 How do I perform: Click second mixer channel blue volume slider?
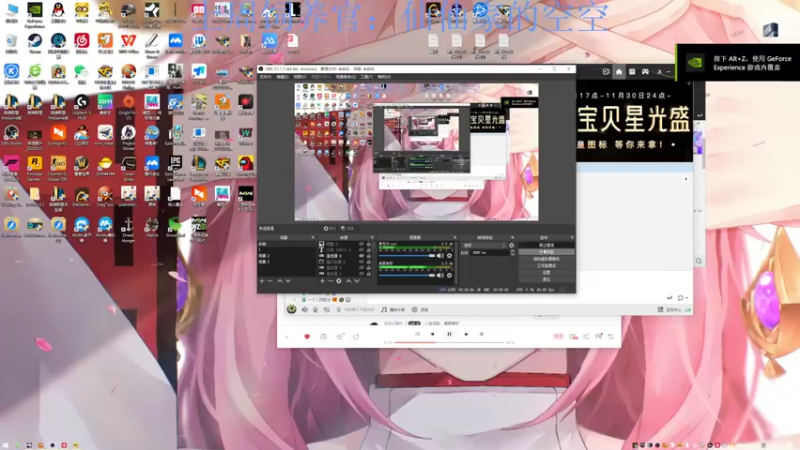[407, 276]
